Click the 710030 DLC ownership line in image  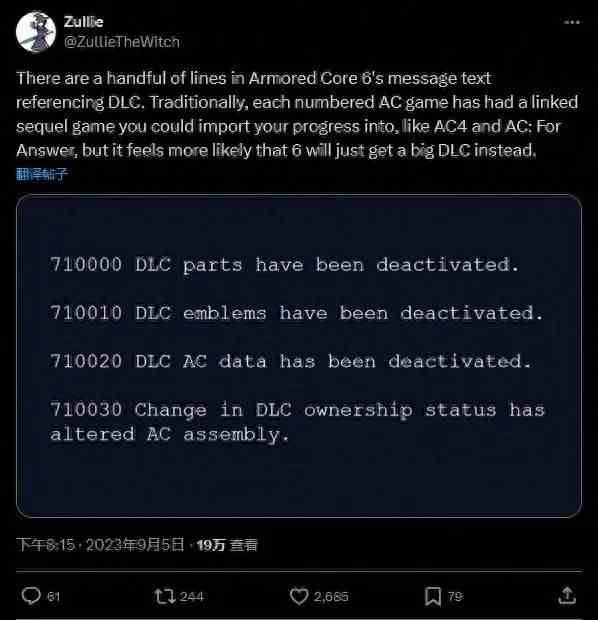(297, 422)
